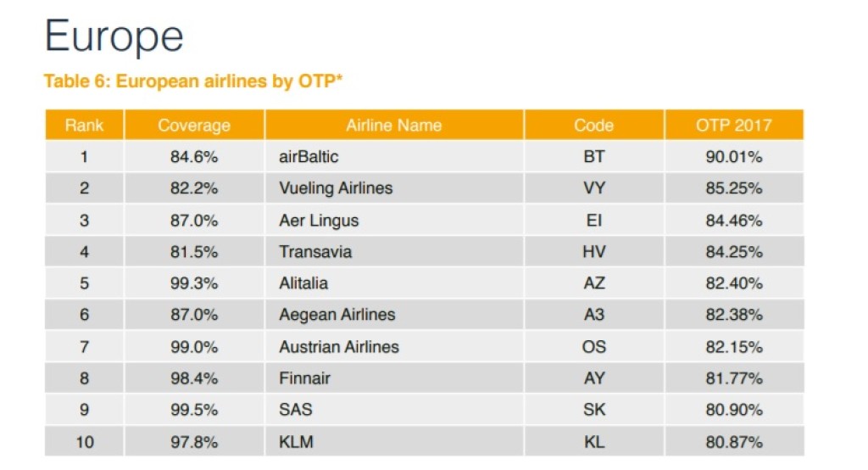The image size is (868, 470).
Task: Click the Code column header
Action: 593,126
